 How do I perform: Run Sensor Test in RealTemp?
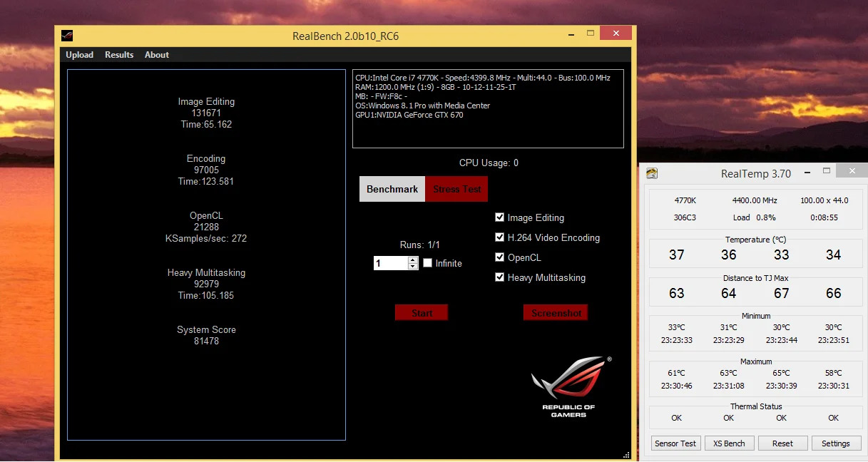tap(675, 443)
